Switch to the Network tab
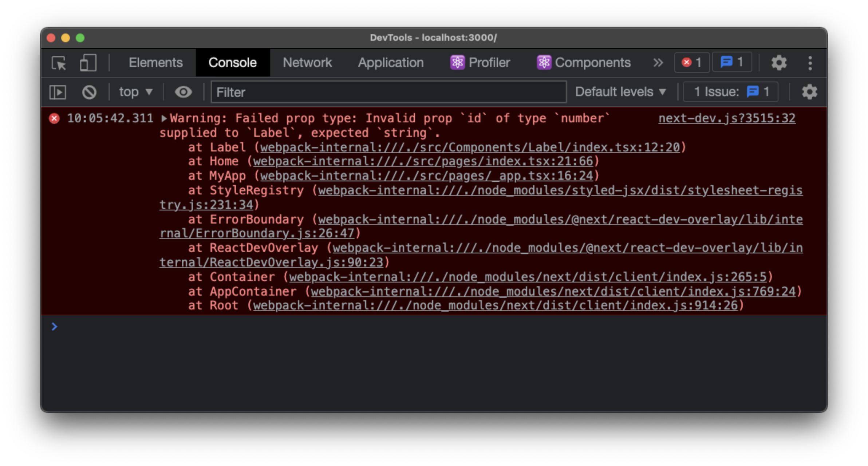 point(307,63)
